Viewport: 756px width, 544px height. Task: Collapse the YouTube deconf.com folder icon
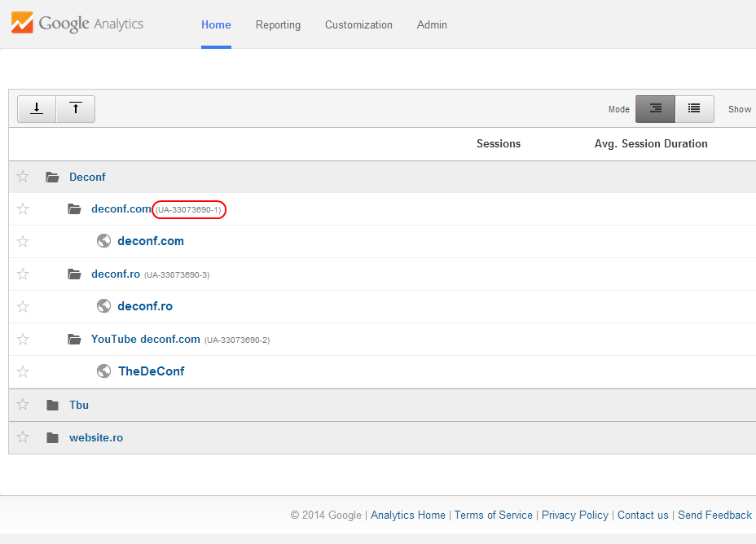pyautogui.click(x=74, y=340)
